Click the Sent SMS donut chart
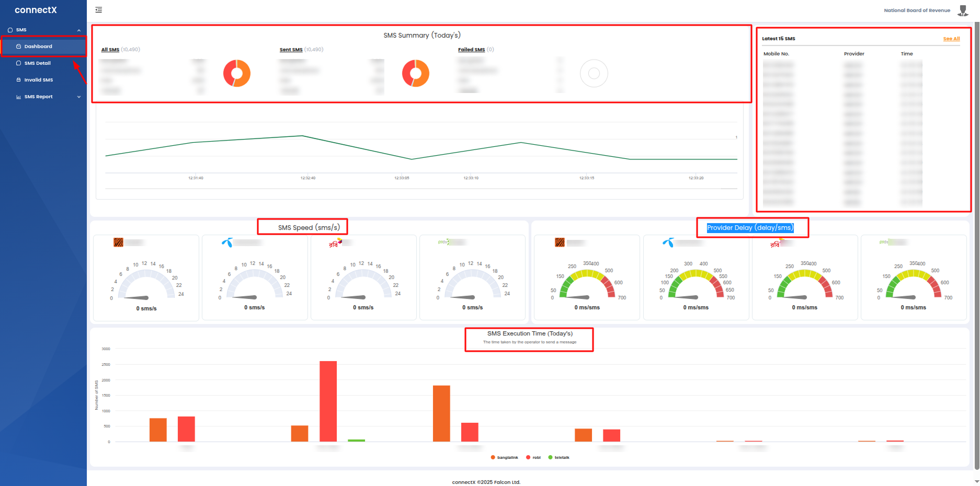This screenshot has width=980, height=486. pos(416,73)
